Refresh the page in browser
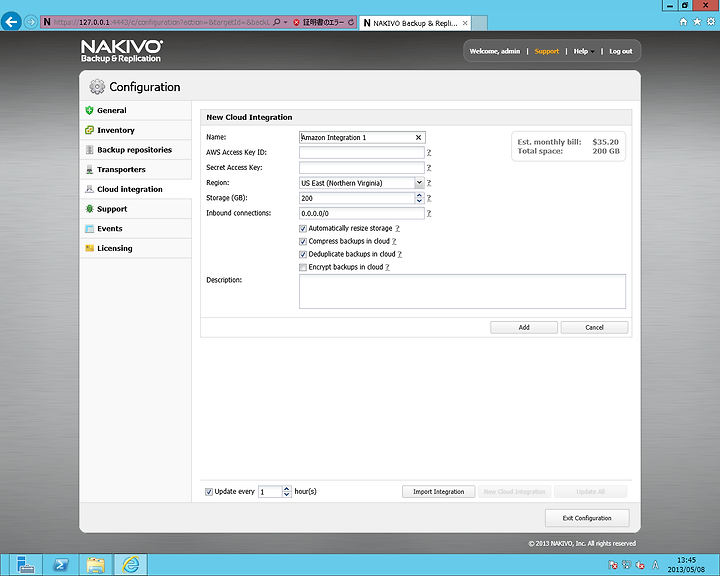 click(351, 22)
